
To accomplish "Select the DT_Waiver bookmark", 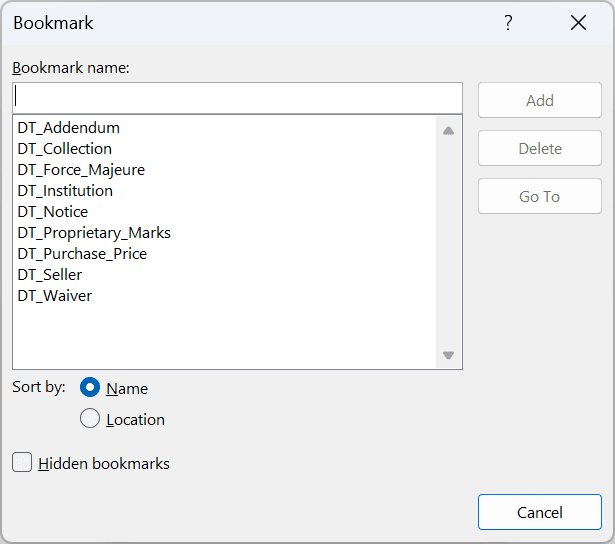I will pyautogui.click(x=55, y=296).
